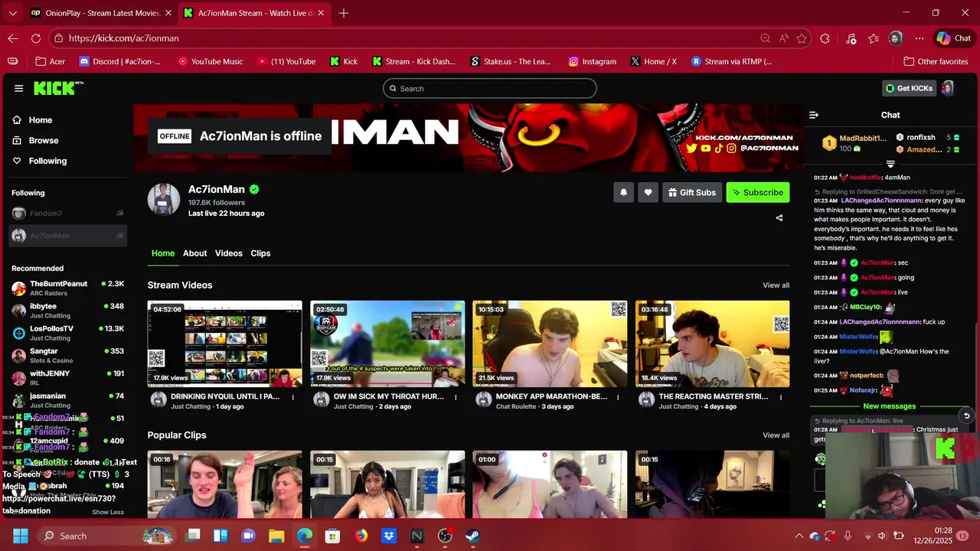Image resolution: width=980 pixels, height=551 pixels.
Task: Open Copilot Chat button in Edge
Action: 954,38
